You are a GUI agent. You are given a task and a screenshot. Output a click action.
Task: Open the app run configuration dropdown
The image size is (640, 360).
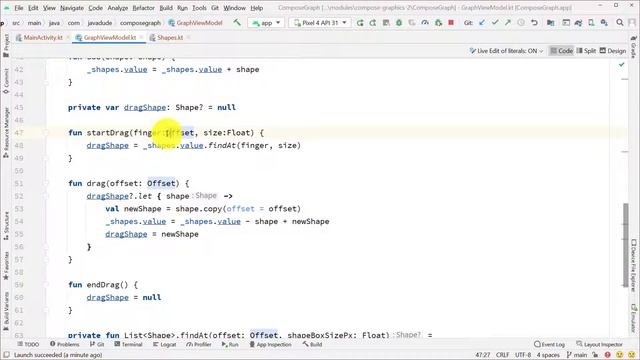(266, 23)
